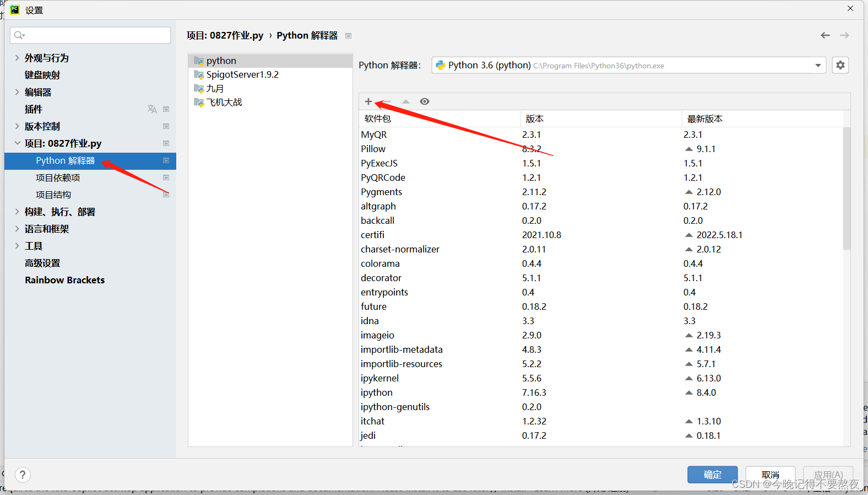Select the Pillow package row

pos(601,149)
